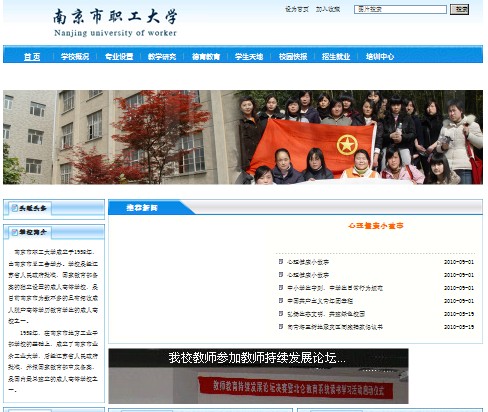The width and height of the screenshot is (488, 412).
Task: Visit the 培训中心 section
Action: coord(380,57)
